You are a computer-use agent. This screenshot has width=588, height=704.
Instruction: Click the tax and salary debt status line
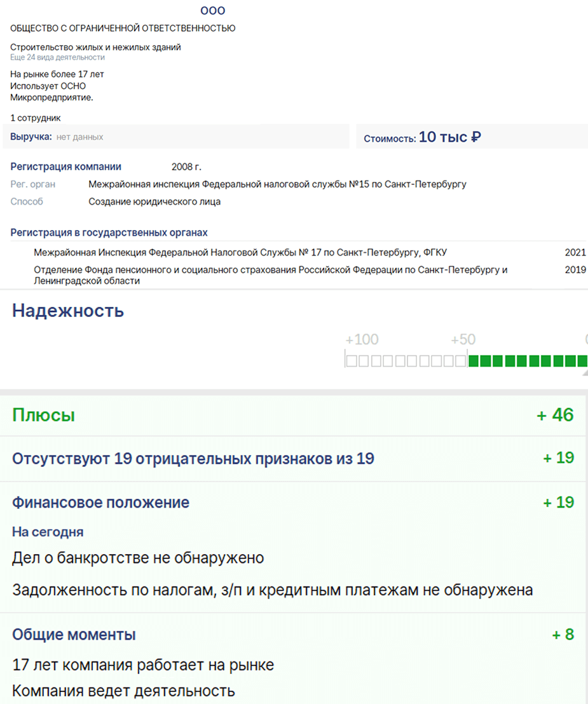click(x=272, y=590)
